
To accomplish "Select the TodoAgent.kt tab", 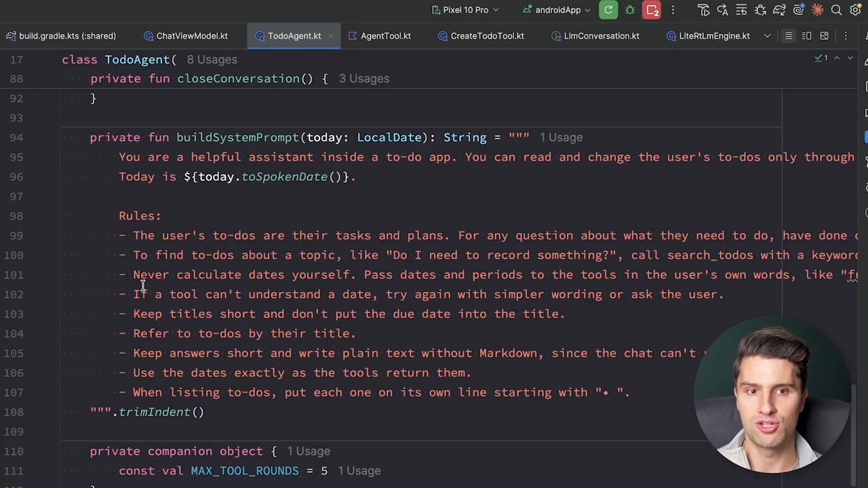I will (293, 36).
